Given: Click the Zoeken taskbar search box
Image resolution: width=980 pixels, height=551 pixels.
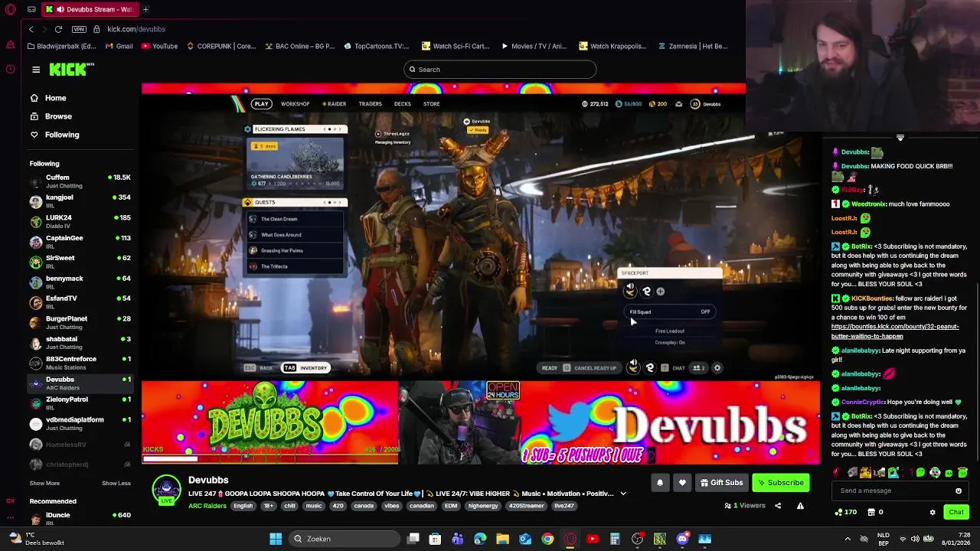Looking at the screenshot, I should pos(345,539).
